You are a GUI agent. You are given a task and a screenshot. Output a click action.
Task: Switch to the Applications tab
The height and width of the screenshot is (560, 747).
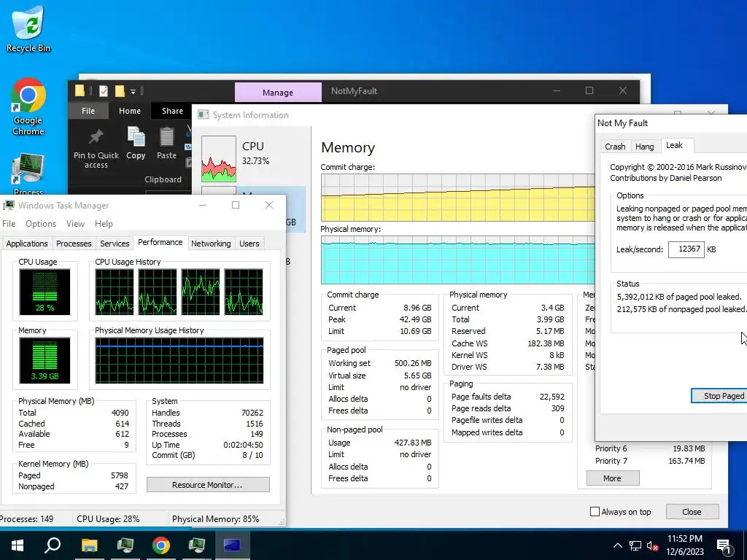pyautogui.click(x=27, y=244)
